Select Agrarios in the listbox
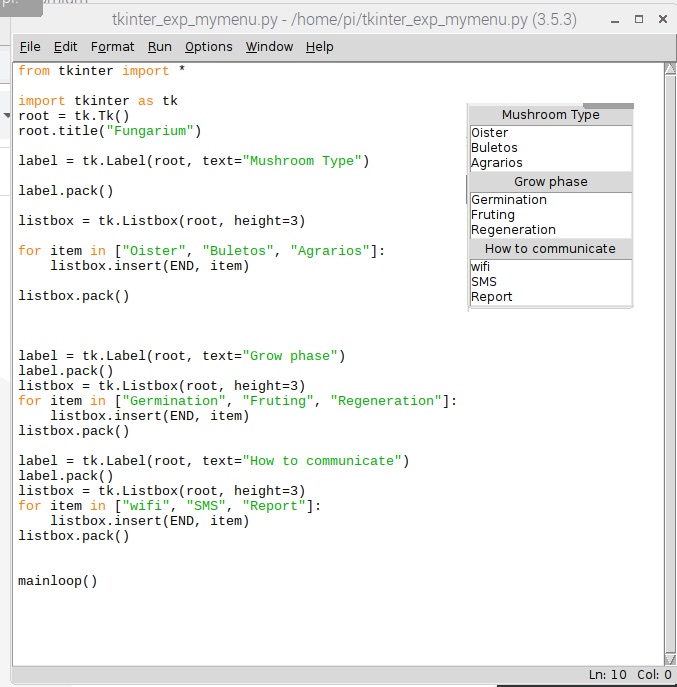This screenshot has height=687, width=677. [551, 163]
